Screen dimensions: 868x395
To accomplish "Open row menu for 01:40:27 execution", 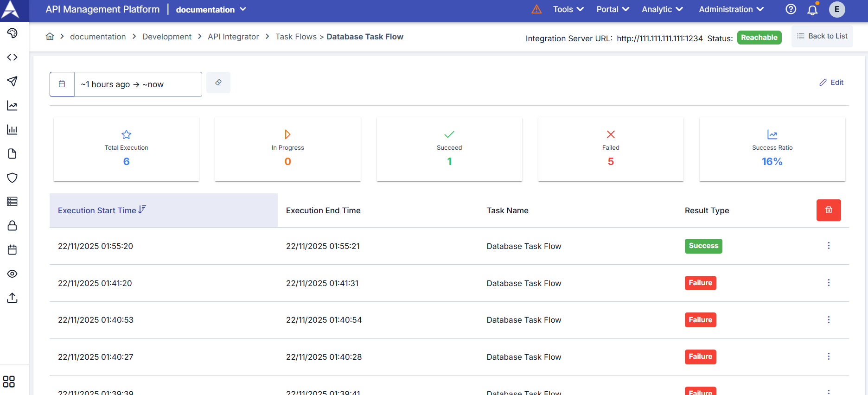I will point(829,357).
